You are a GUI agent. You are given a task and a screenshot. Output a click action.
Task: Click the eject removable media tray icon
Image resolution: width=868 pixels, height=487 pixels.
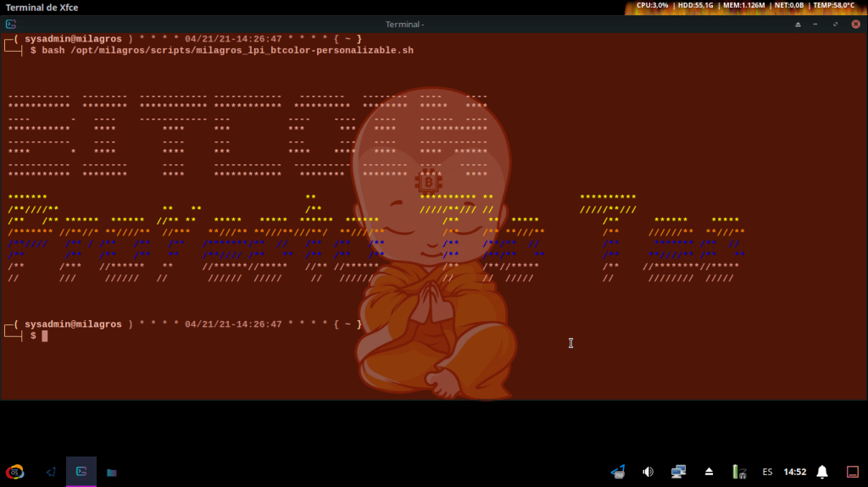(x=709, y=471)
